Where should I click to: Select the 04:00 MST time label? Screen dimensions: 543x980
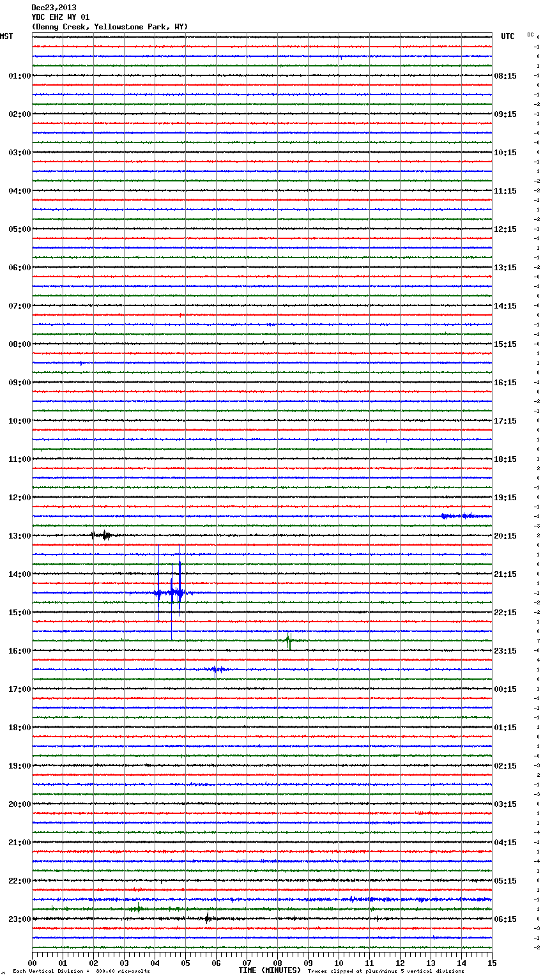pos(19,191)
